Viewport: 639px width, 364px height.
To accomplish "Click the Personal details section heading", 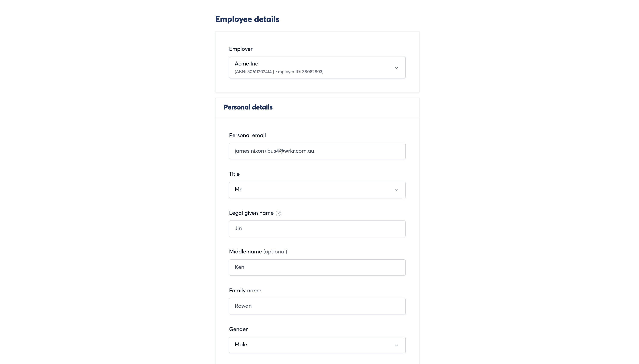I will pyautogui.click(x=248, y=107).
